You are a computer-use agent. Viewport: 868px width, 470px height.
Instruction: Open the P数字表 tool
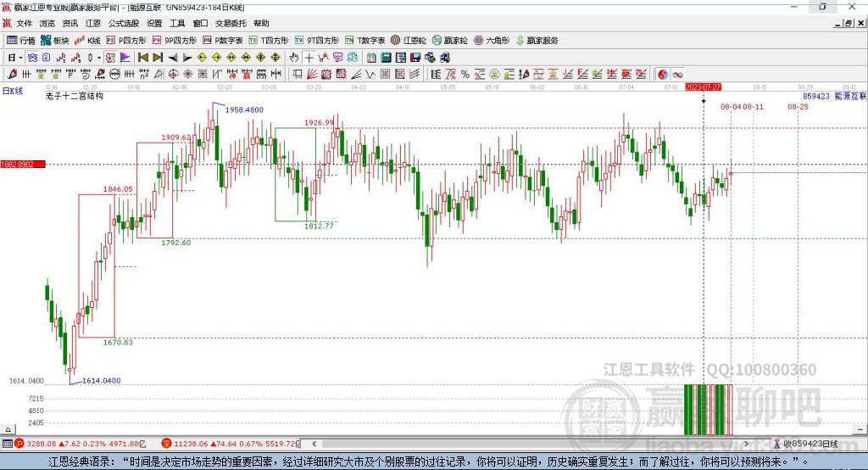pyautogui.click(x=223, y=41)
